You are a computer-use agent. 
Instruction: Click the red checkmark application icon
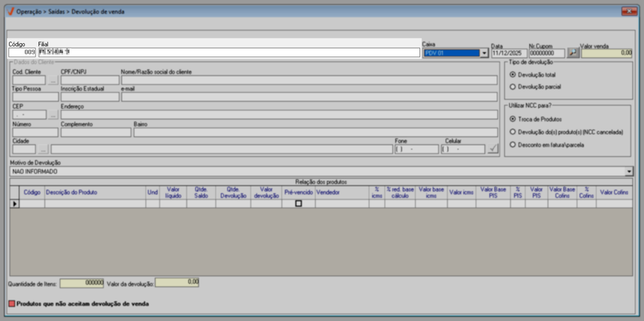(x=11, y=11)
